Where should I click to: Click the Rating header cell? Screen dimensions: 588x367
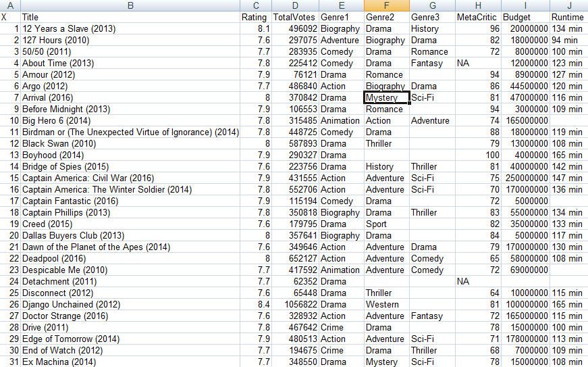tap(256, 18)
